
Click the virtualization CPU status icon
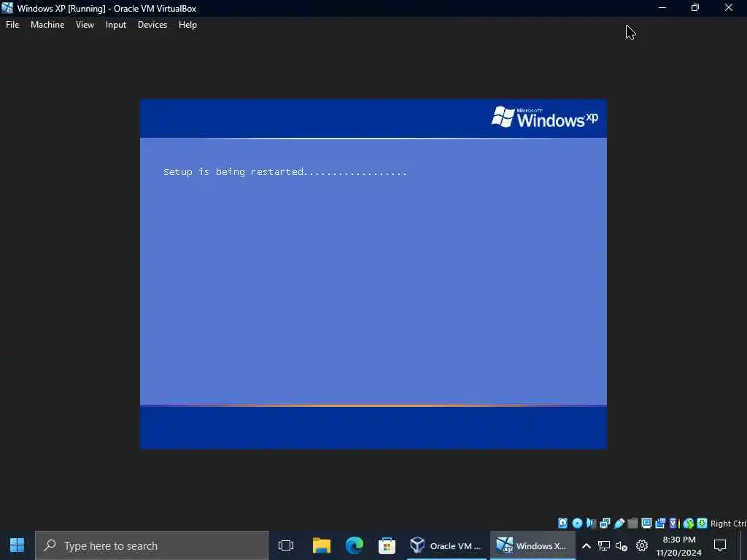673,524
